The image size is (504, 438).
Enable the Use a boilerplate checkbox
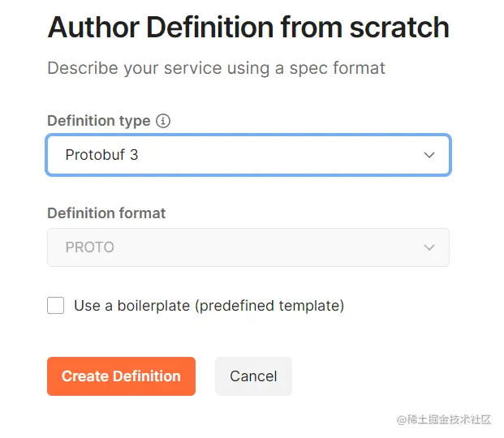coord(56,306)
